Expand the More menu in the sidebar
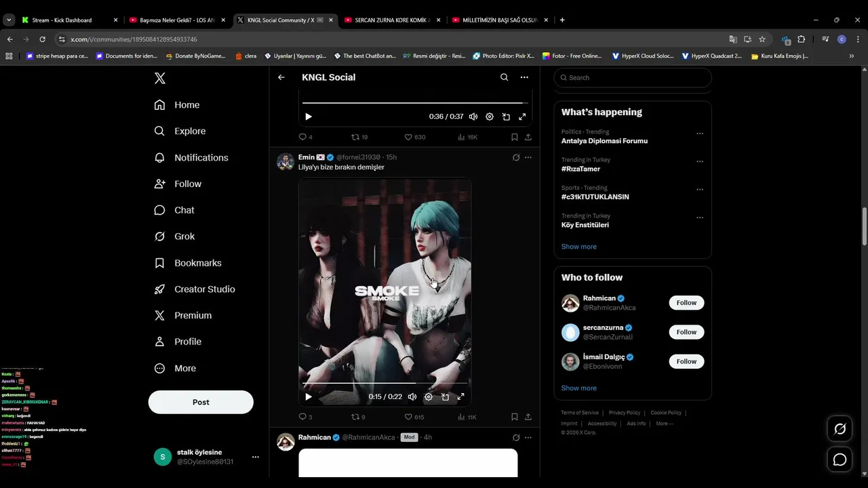This screenshot has width=868, height=488. [175, 369]
